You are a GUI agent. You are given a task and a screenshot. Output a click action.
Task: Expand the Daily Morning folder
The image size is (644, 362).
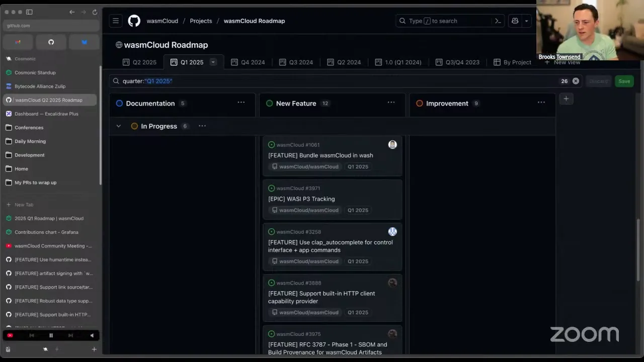point(50,141)
